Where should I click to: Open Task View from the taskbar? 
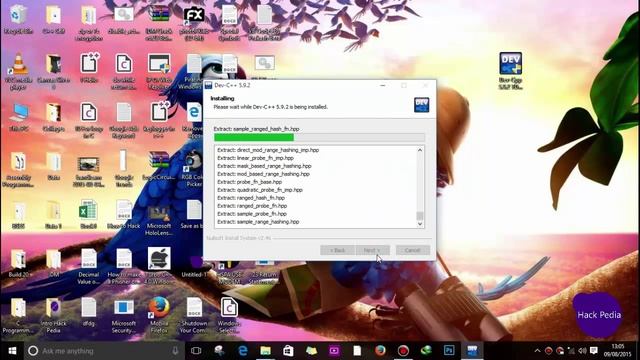(x=196, y=351)
